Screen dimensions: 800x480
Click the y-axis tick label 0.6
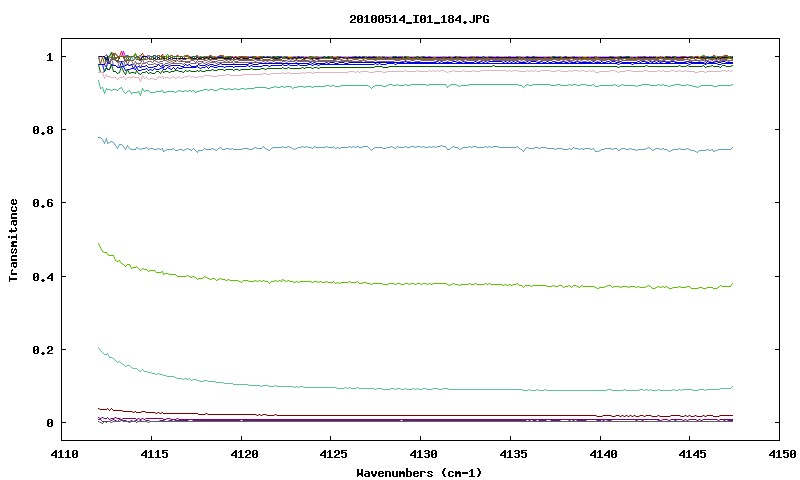coord(43,203)
